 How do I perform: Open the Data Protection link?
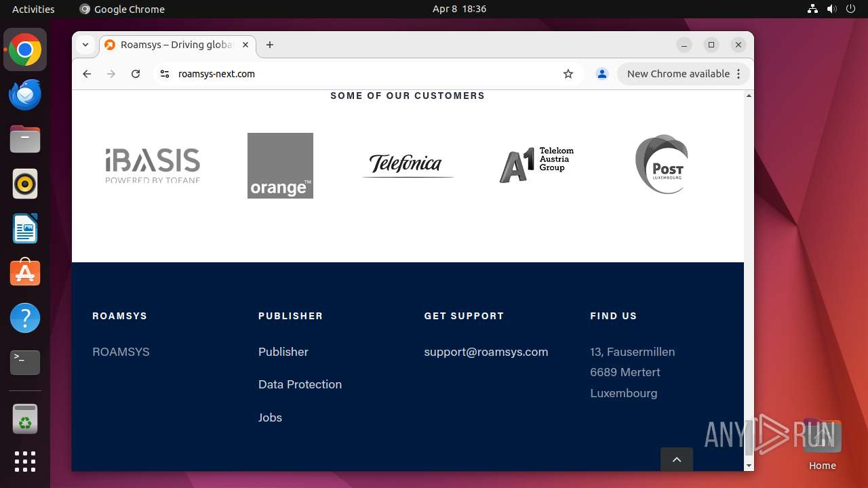point(300,384)
